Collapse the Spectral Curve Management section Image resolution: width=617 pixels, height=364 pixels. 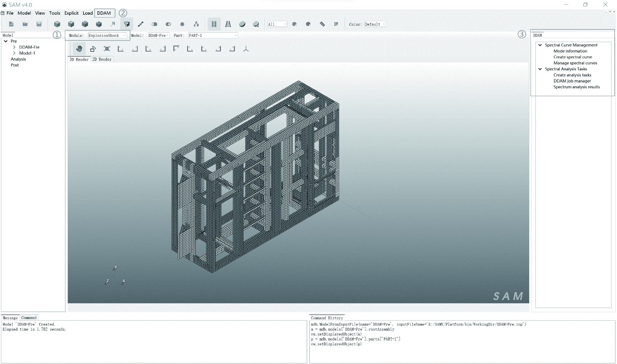pyautogui.click(x=540, y=45)
